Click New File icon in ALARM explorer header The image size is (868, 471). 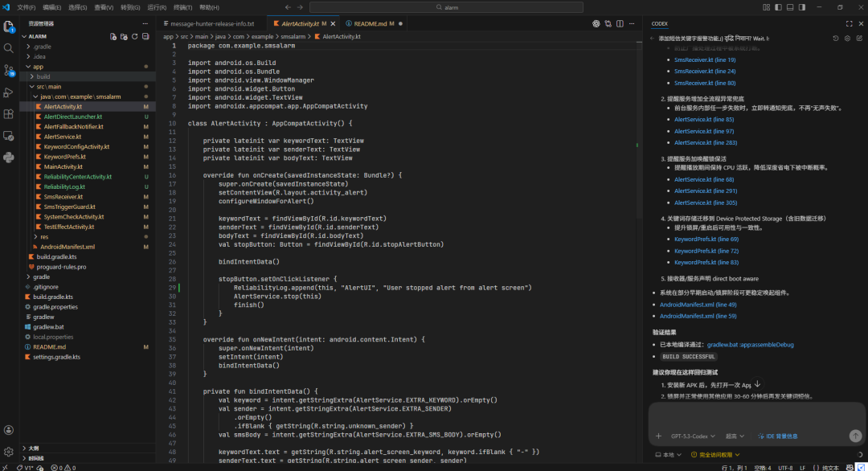pyautogui.click(x=113, y=36)
